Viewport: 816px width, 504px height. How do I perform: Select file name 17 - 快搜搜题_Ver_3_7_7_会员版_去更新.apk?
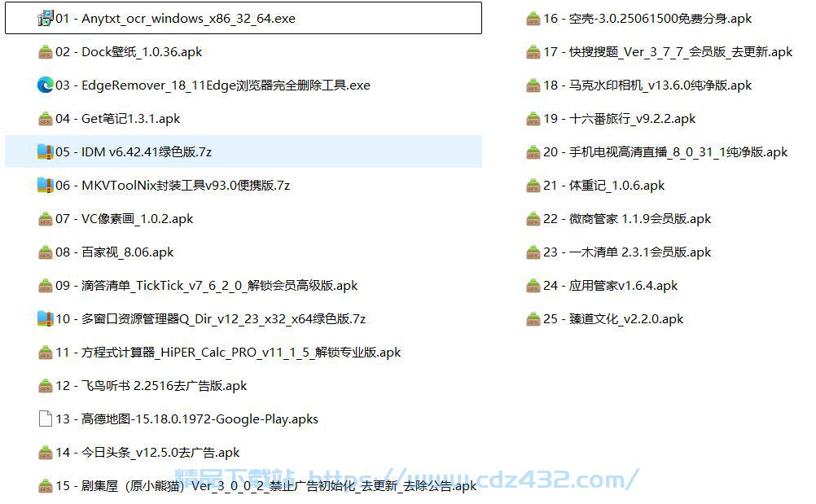669,52
